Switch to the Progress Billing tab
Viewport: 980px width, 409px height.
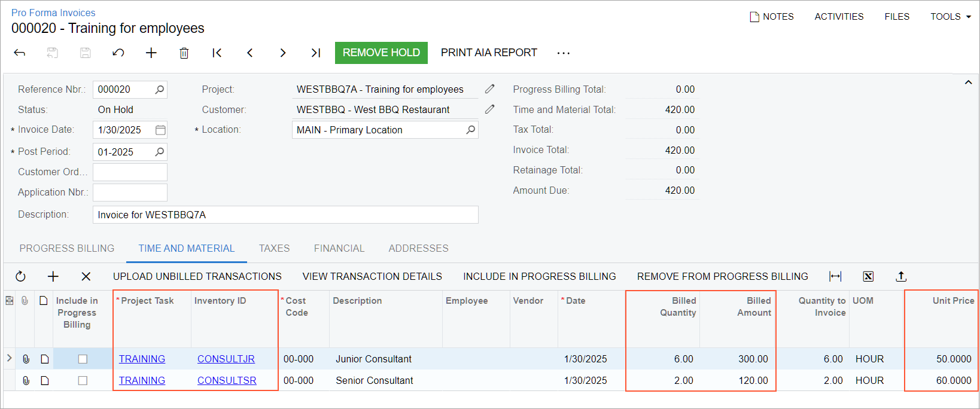click(x=67, y=248)
